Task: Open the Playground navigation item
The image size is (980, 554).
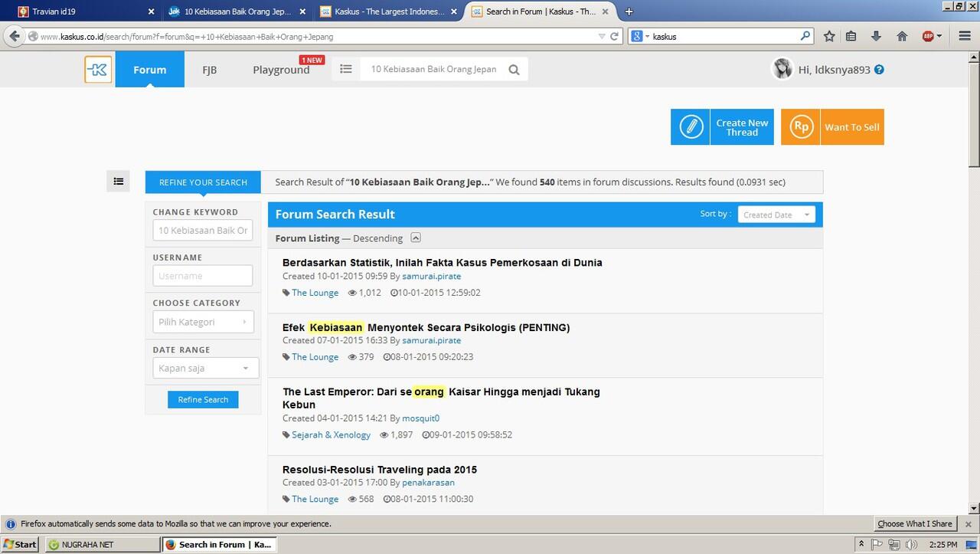Action: click(281, 70)
